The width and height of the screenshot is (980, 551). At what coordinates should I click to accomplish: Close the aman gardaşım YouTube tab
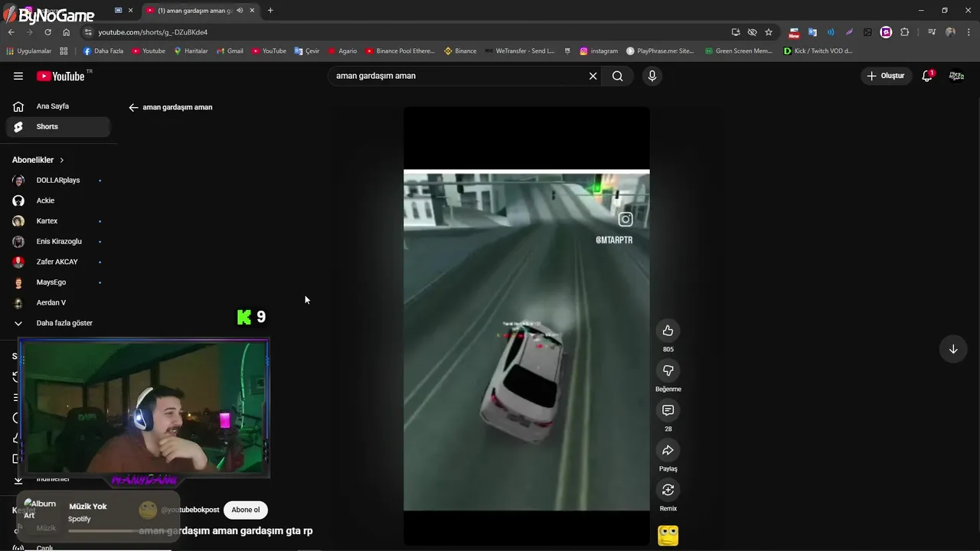252,11
